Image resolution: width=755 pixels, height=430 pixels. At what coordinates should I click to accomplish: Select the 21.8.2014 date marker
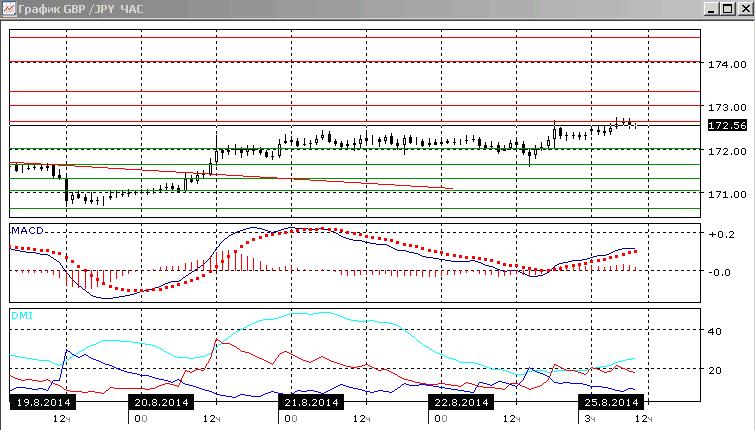click(x=312, y=403)
